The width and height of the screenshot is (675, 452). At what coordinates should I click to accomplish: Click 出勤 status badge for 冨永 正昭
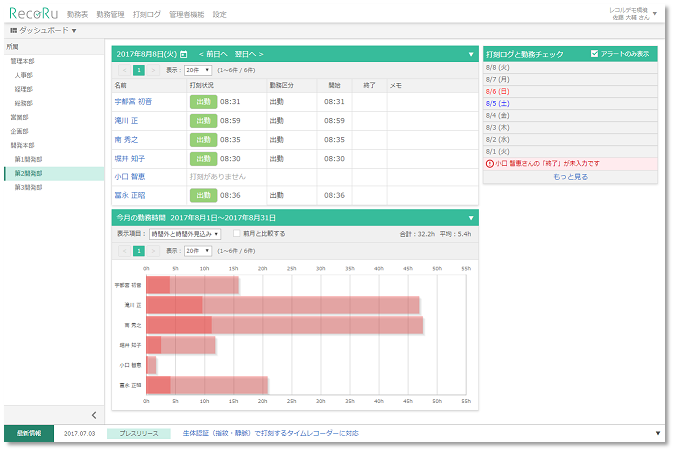(203, 195)
